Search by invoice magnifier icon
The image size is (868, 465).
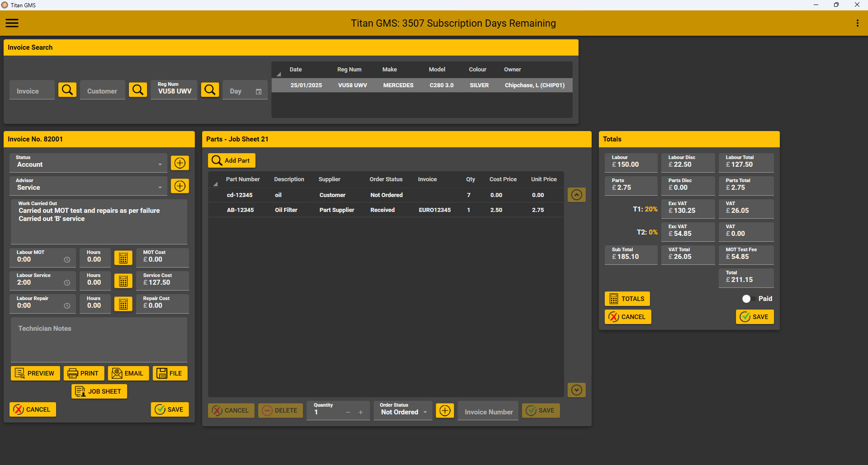pos(67,90)
